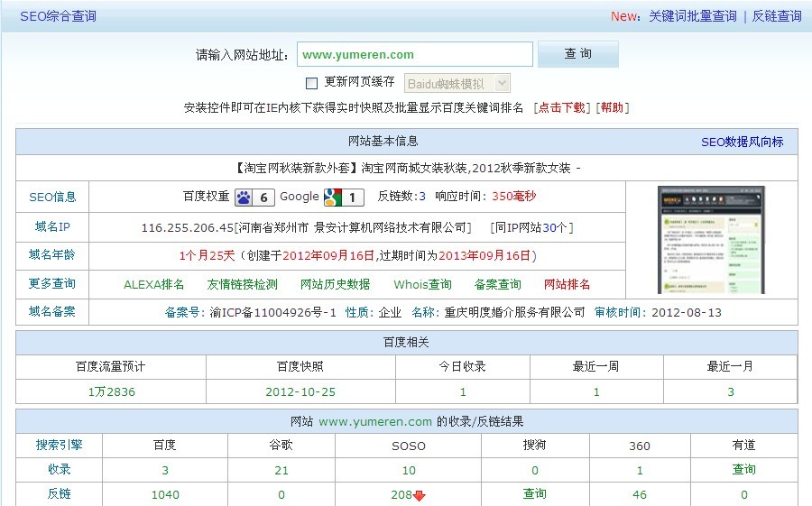Open 反链查询 link at top right
Screen dimensions: 812x506
click(x=777, y=16)
